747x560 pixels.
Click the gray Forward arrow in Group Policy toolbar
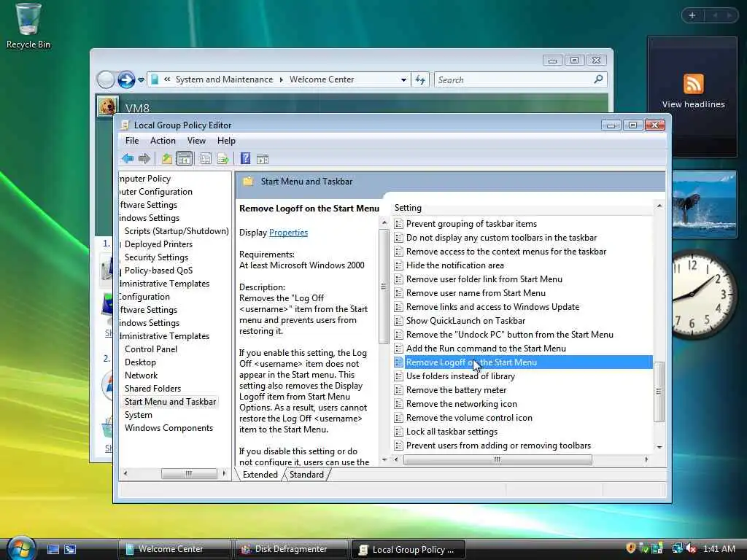[144, 158]
